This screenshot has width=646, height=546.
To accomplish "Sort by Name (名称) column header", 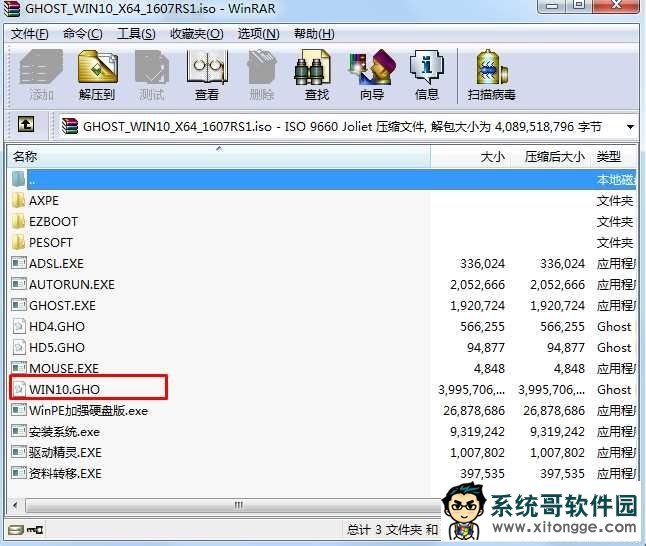I will pyautogui.click(x=219, y=157).
